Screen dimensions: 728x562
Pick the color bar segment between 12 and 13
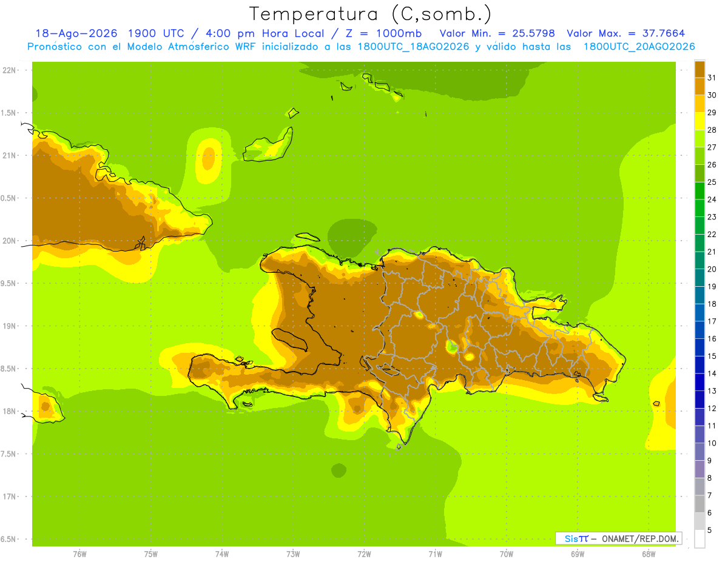click(699, 399)
